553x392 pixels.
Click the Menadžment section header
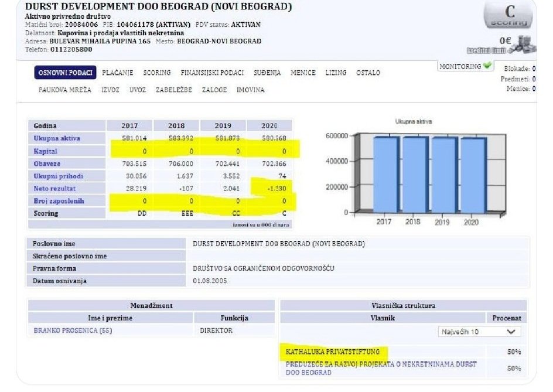151,305
